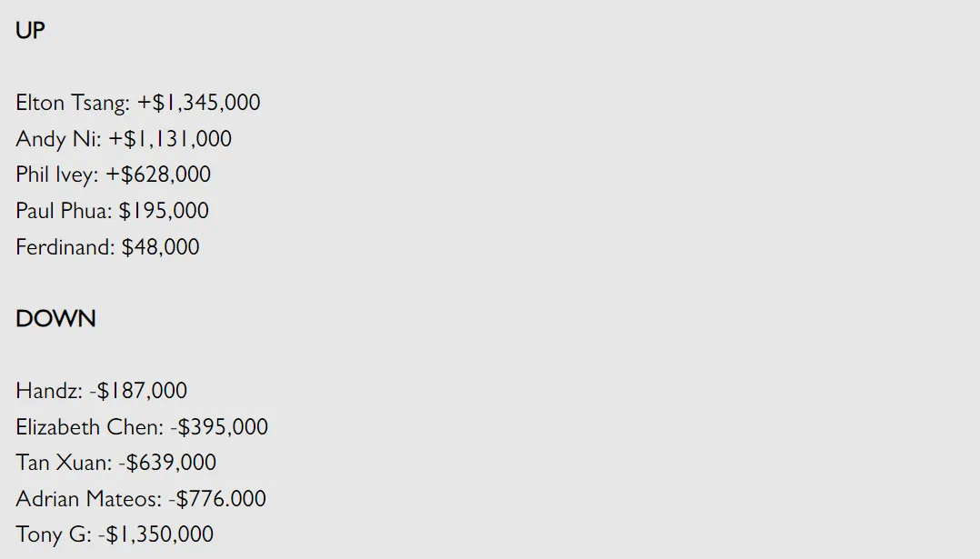This screenshot has height=559, width=980.
Task: Click the -$395,000 amount
Action: [219, 427]
